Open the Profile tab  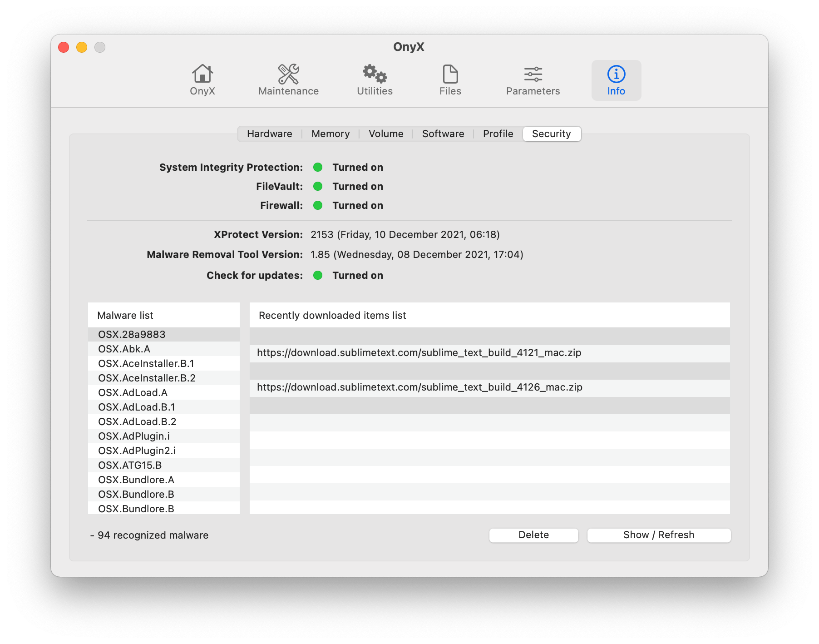(498, 134)
